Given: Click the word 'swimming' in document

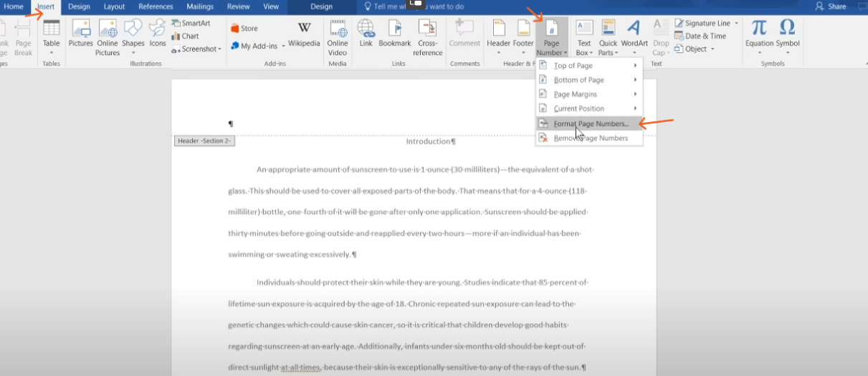Looking at the screenshot, I should (247, 254).
